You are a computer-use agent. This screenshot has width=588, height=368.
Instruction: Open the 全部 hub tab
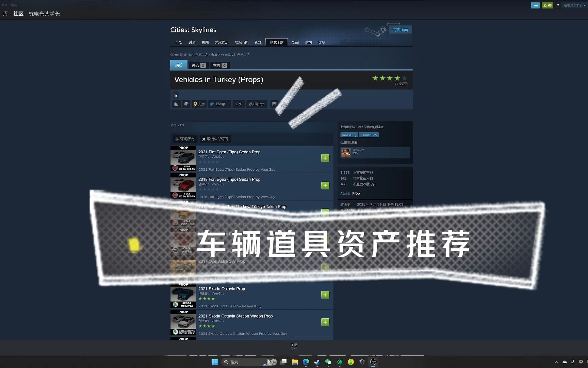[x=179, y=42]
